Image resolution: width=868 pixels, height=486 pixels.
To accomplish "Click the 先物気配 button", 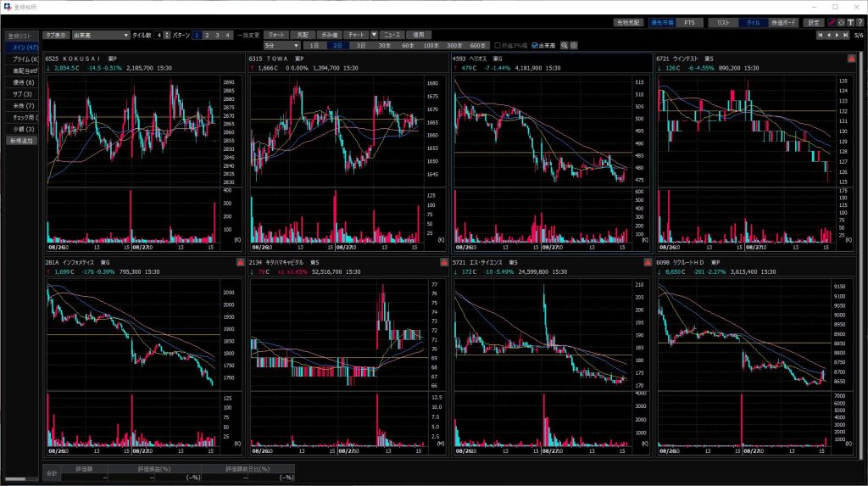I will [629, 23].
